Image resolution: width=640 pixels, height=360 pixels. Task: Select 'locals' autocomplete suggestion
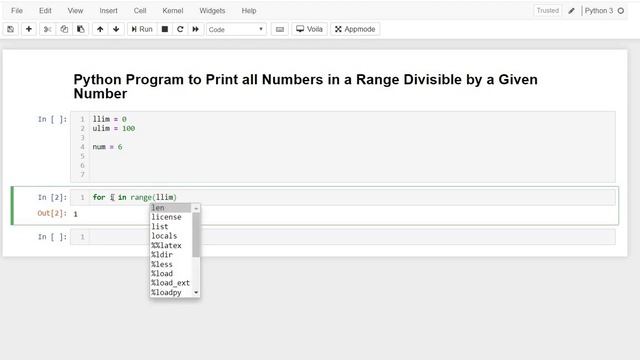point(171,236)
